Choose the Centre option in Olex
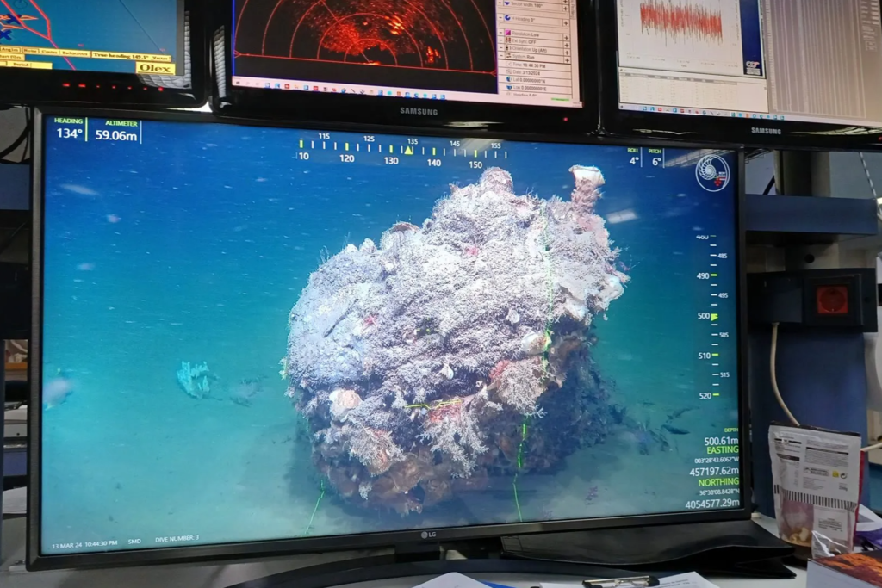The height and width of the screenshot is (588, 882). pyautogui.click(x=49, y=53)
